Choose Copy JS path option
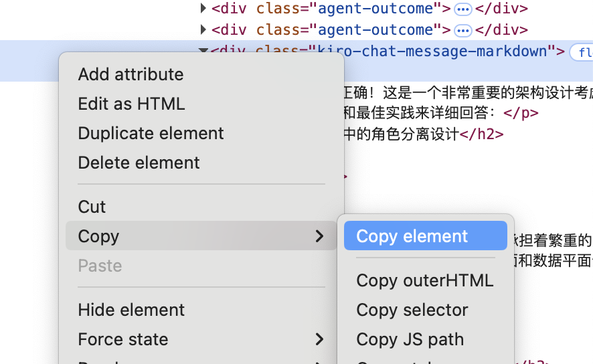Viewport: 593px width, 364px height. 410,339
